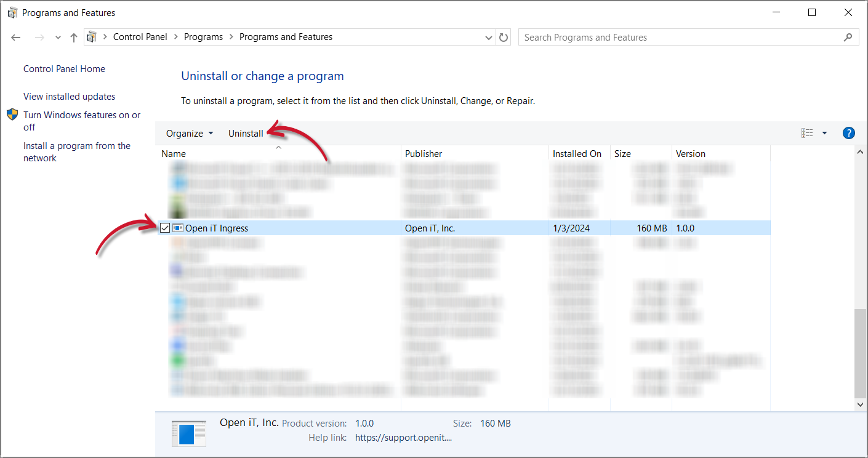Open recent locations chevron next to forward arrow
This screenshot has height=458, width=868.
57,37
